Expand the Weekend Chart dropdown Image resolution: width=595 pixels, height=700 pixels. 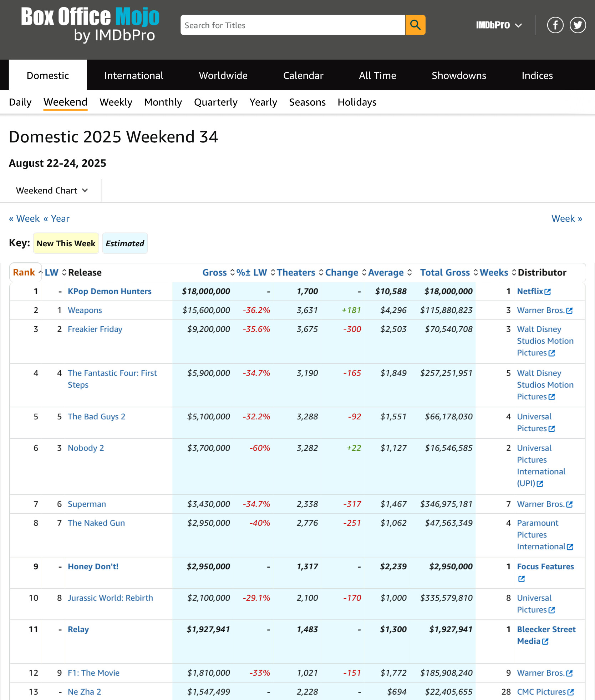click(52, 191)
